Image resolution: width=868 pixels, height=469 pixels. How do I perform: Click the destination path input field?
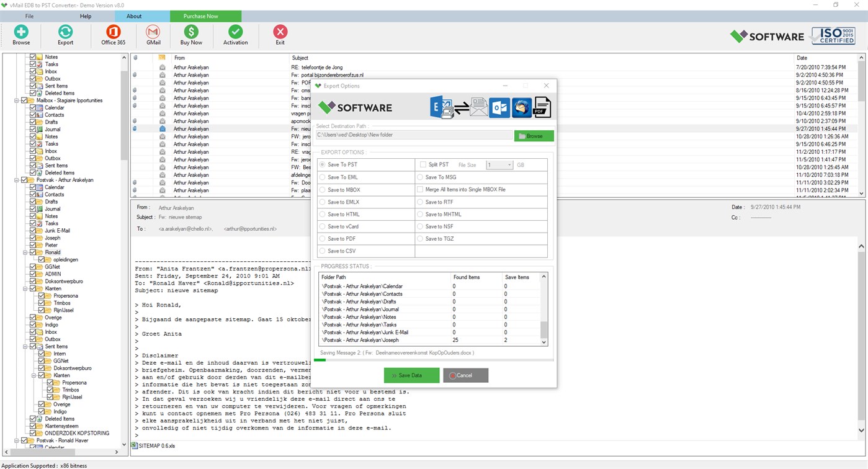coord(413,135)
